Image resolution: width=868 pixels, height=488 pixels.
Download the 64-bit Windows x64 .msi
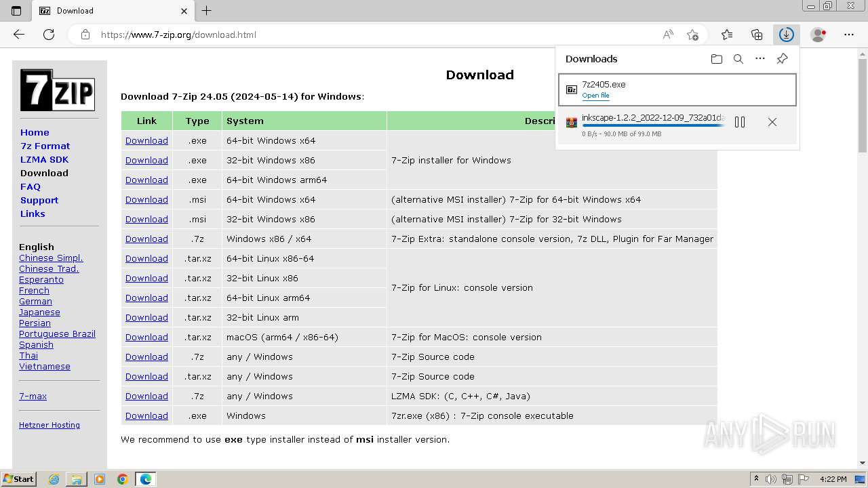146,199
